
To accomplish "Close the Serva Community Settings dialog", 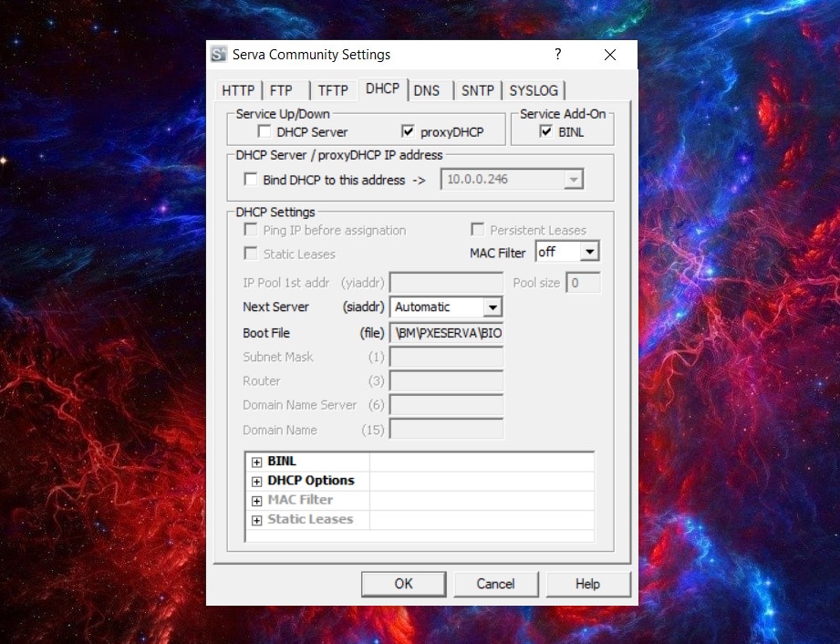I will coord(609,55).
